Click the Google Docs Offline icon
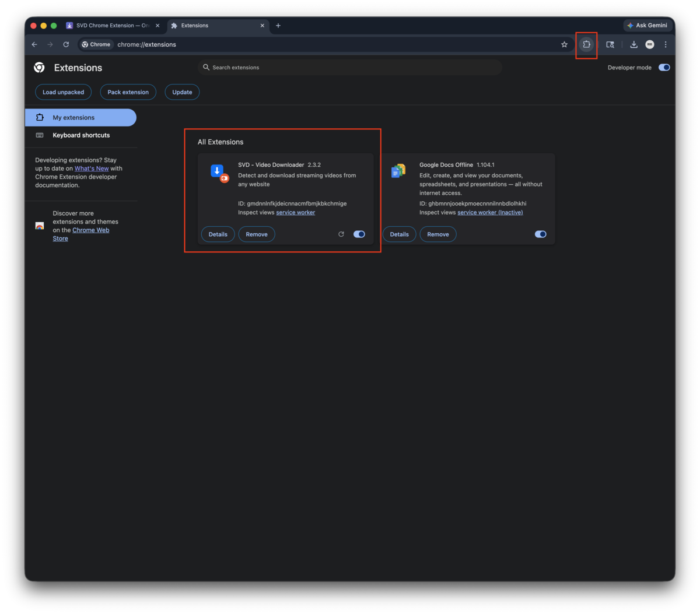700x614 pixels. tap(398, 171)
